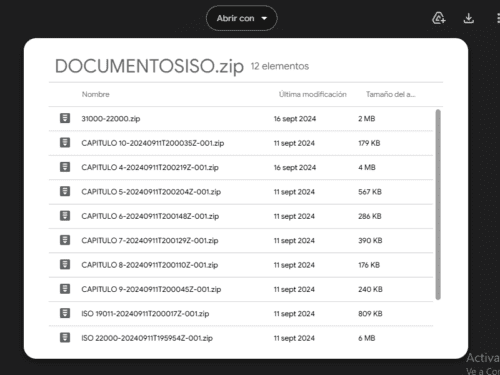Click the file icon next to CAPITULO 6 zip

65,216
